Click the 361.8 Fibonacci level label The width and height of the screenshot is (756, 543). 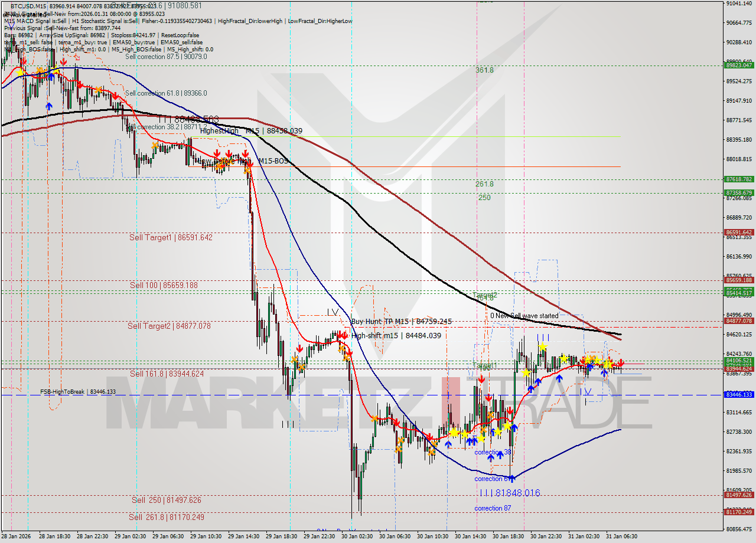pyautogui.click(x=483, y=70)
